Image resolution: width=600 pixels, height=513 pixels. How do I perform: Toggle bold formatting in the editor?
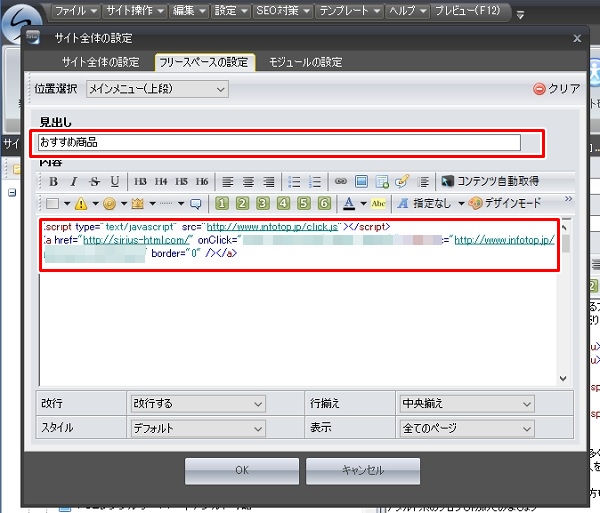coord(54,182)
